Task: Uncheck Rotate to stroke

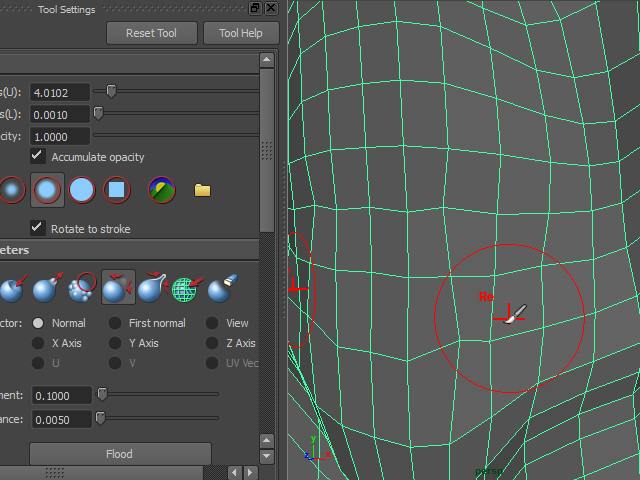Action: tap(38, 228)
